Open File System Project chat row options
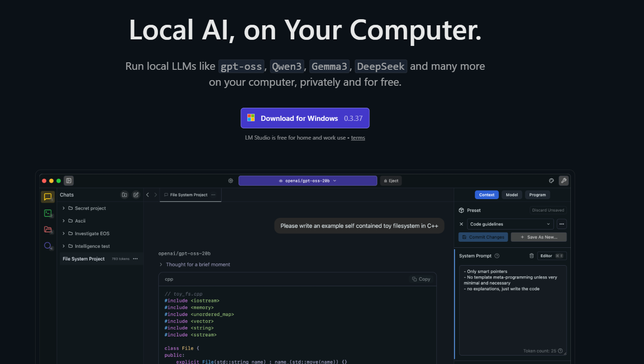The height and width of the screenshot is (364, 644). point(135,259)
